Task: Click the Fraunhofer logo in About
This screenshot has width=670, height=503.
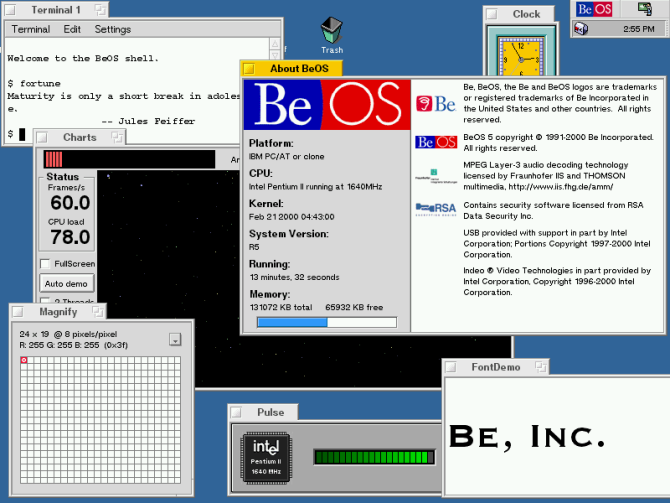Action: [436, 176]
